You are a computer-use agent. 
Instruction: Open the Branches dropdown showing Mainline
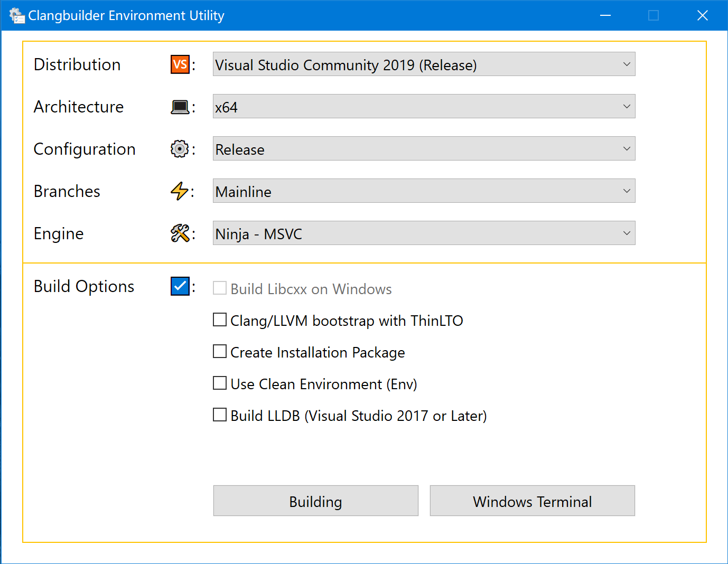coord(424,191)
